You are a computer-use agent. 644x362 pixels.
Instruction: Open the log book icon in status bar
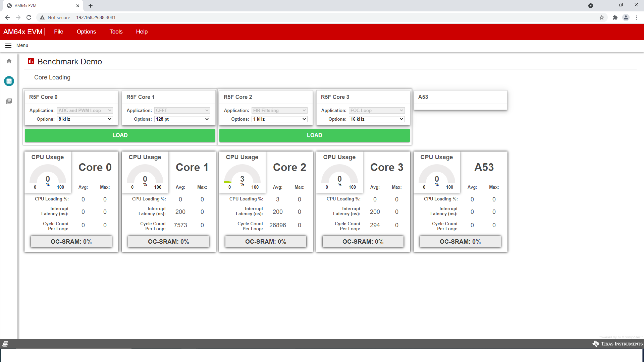(5, 344)
